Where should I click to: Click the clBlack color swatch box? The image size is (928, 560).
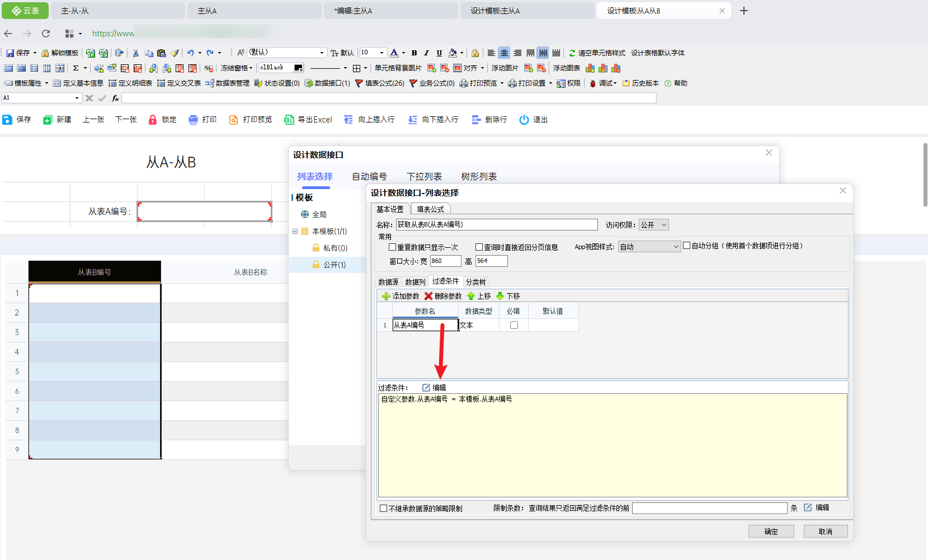pyautogui.click(x=298, y=68)
